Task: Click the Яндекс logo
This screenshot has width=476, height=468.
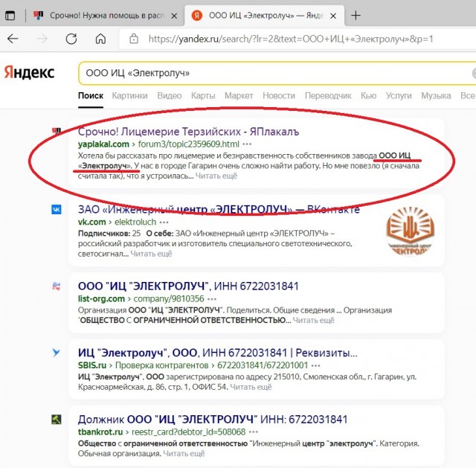Action: click(29, 72)
